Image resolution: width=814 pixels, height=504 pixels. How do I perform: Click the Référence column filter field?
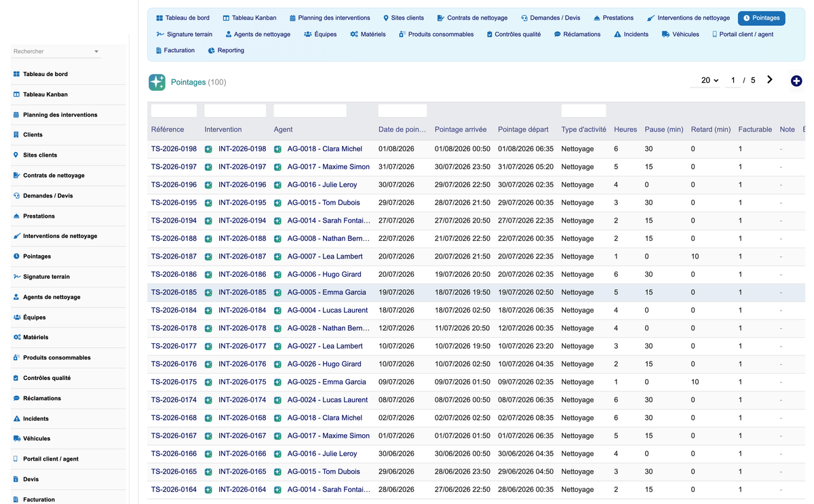tap(174, 111)
